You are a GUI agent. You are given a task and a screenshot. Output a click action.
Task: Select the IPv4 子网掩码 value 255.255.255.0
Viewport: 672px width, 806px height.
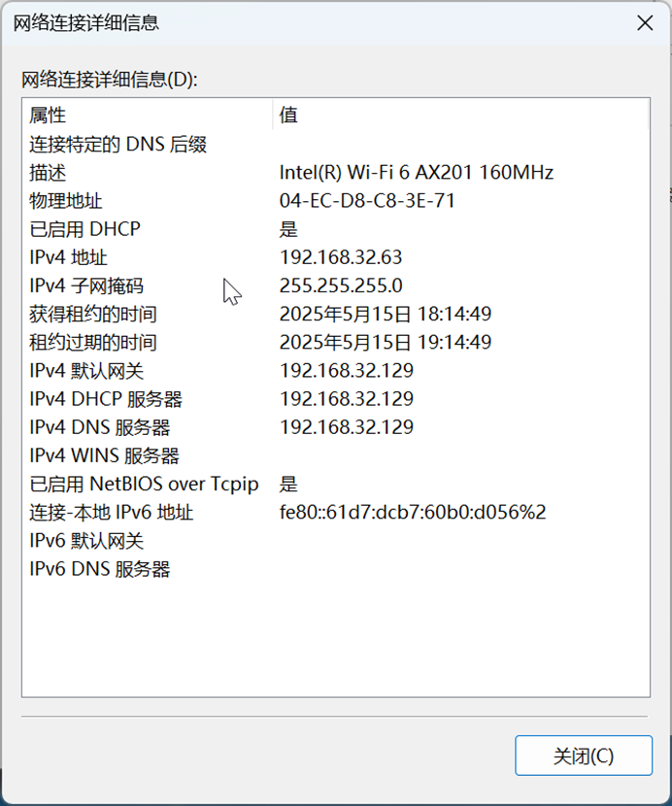[337, 285]
